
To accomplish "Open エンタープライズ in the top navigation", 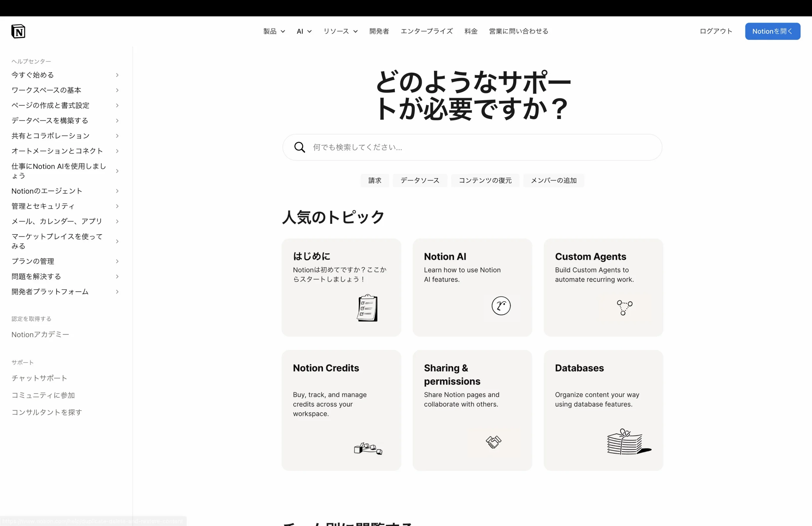I will (x=426, y=31).
